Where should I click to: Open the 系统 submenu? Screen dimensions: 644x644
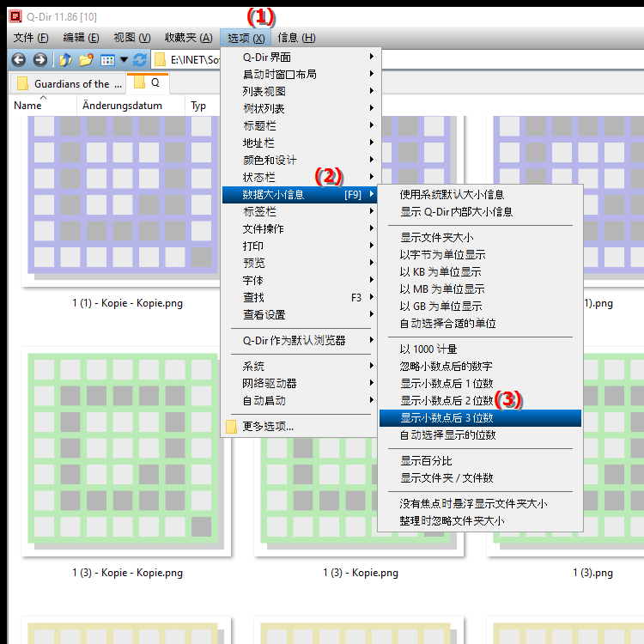coord(301,367)
